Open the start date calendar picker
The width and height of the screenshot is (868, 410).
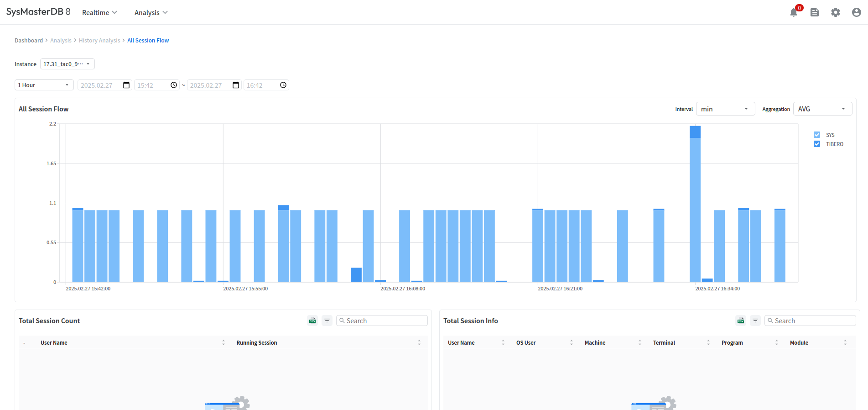click(x=126, y=85)
